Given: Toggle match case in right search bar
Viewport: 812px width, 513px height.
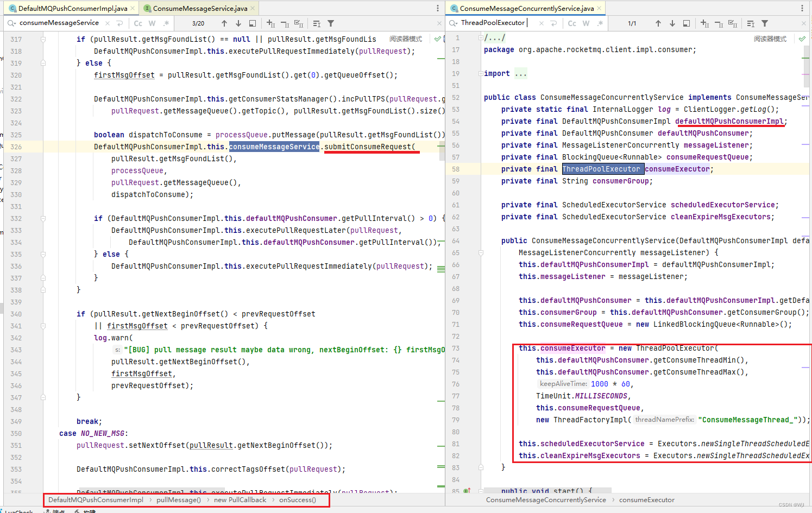Looking at the screenshot, I should (x=572, y=23).
